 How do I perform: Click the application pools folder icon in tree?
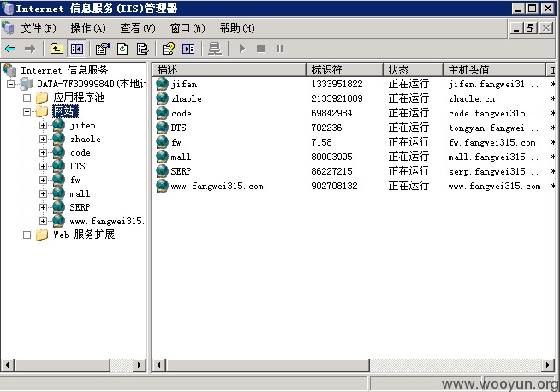42,98
